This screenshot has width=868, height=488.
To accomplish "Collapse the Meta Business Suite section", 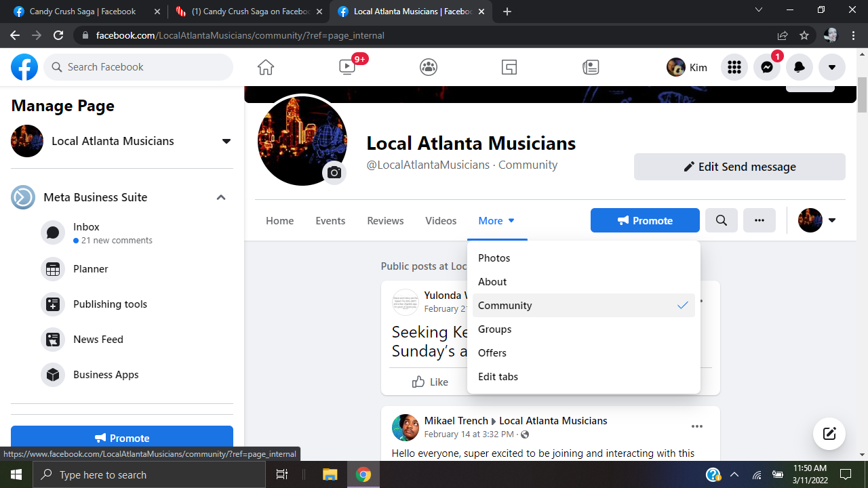I will coord(221,197).
